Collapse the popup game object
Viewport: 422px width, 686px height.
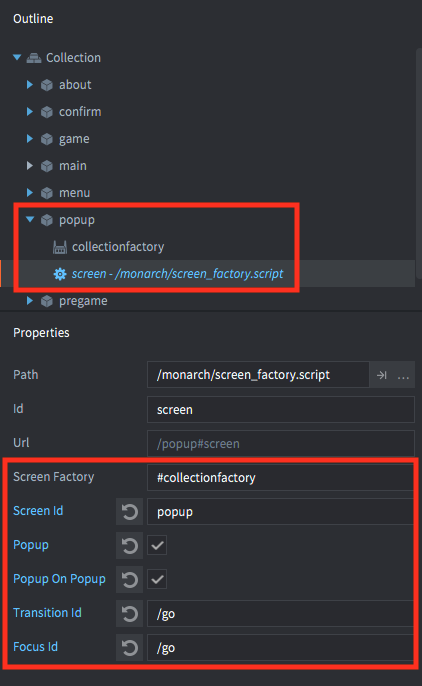click(x=30, y=220)
